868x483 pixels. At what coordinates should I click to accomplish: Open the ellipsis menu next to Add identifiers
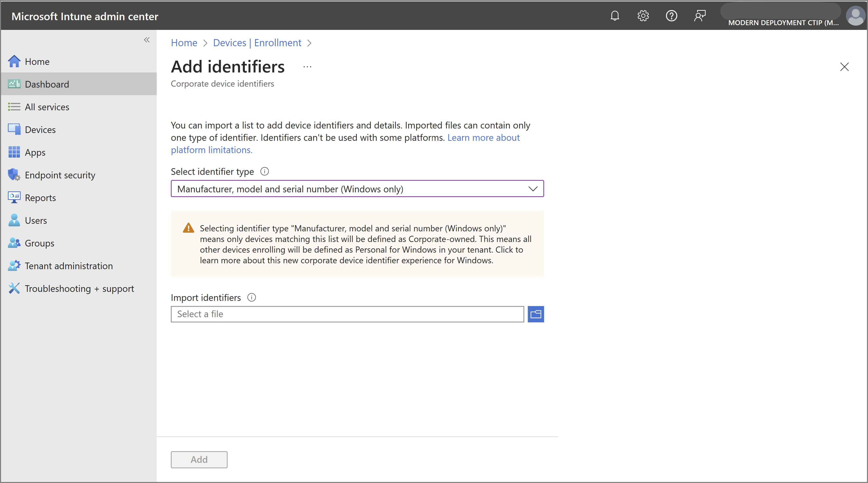[x=307, y=67]
